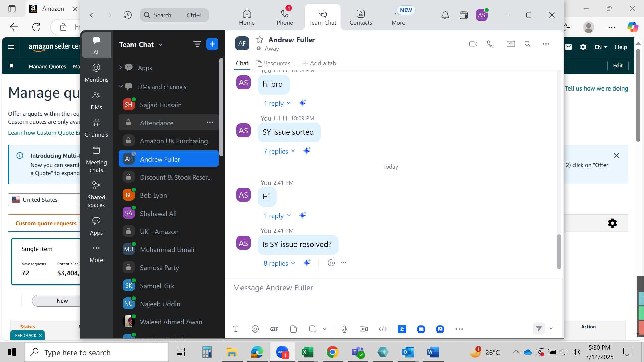Expand 7 replies under SY issue sorted
Screen dimensions: 644x362
pos(279,151)
